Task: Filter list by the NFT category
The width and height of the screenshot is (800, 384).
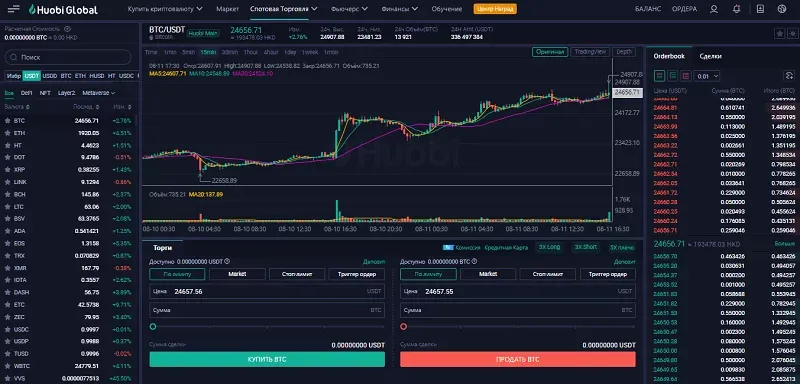Action: click(x=45, y=93)
